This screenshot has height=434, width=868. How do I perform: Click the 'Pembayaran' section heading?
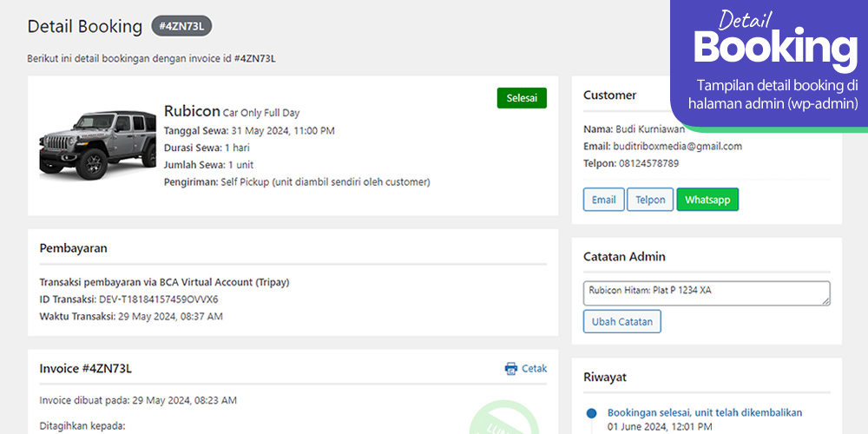click(x=73, y=248)
